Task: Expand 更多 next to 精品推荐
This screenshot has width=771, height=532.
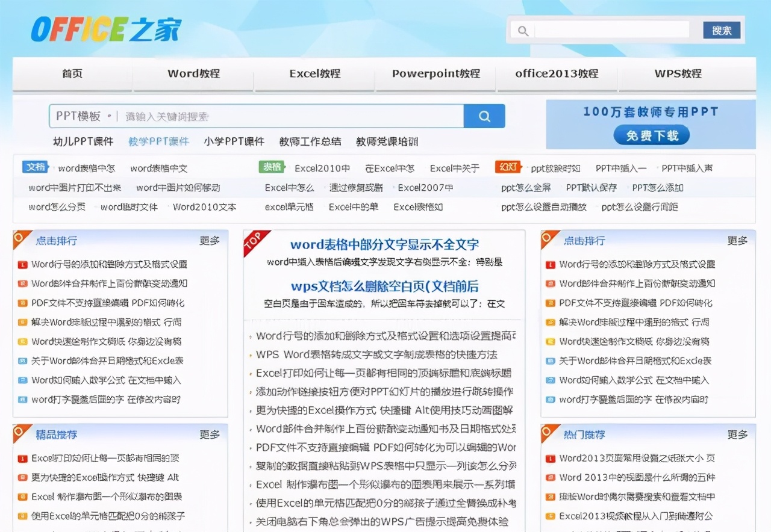Action: (209, 435)
